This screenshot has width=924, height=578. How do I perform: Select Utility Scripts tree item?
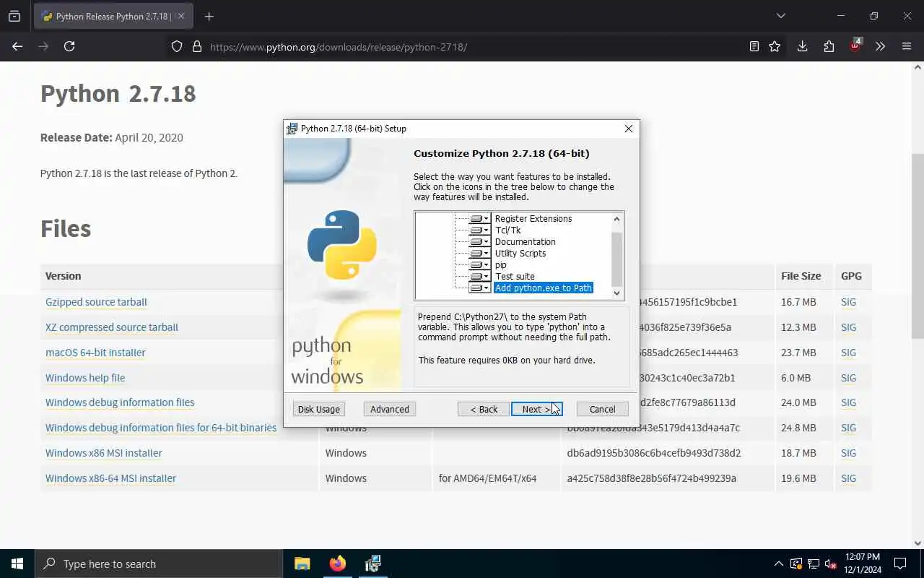pos(520,253)
